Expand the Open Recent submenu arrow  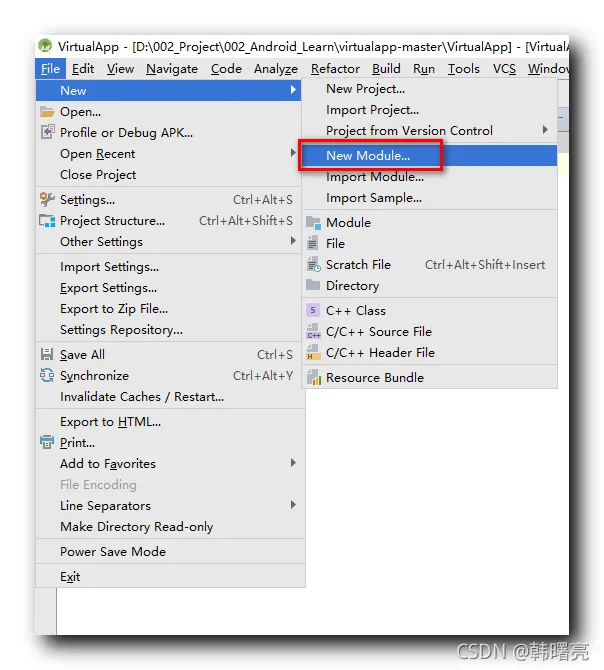click(x=293, y=153)
